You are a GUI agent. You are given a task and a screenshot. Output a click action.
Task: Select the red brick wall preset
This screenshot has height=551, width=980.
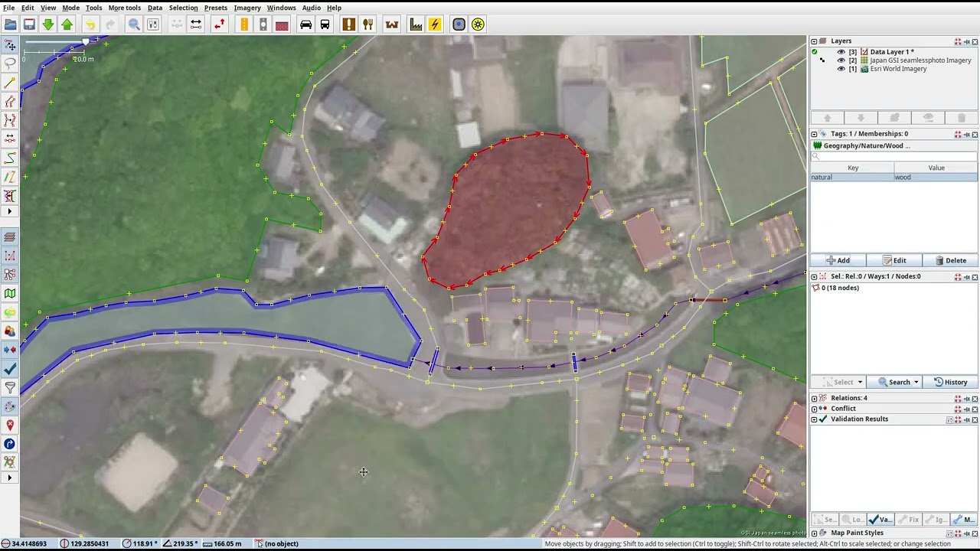(x=282, y=24)
